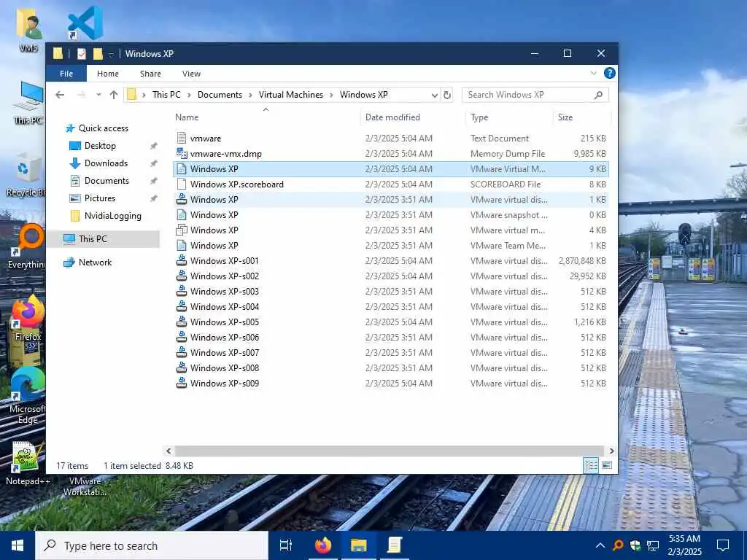Select Quick access in navigation pane

tap(104, 128)
